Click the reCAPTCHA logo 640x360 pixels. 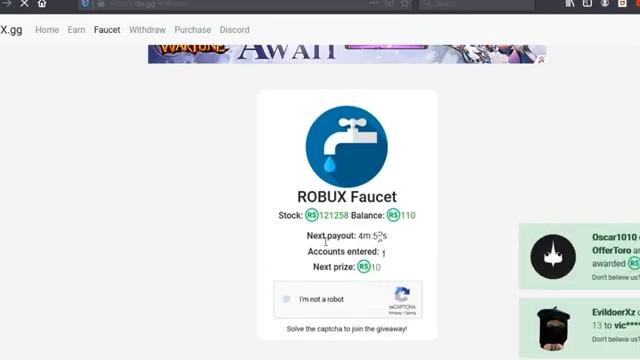click(402, 294)
